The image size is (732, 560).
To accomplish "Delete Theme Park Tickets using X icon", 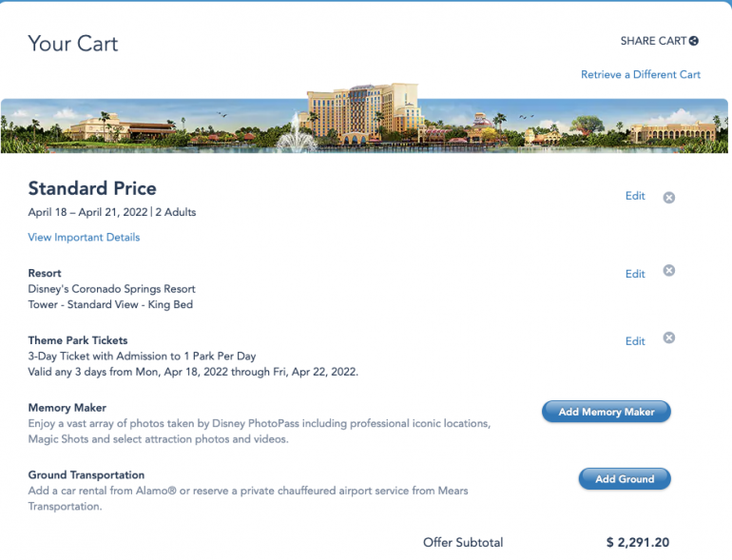I will pyautogui.click(x=668, y=338).
